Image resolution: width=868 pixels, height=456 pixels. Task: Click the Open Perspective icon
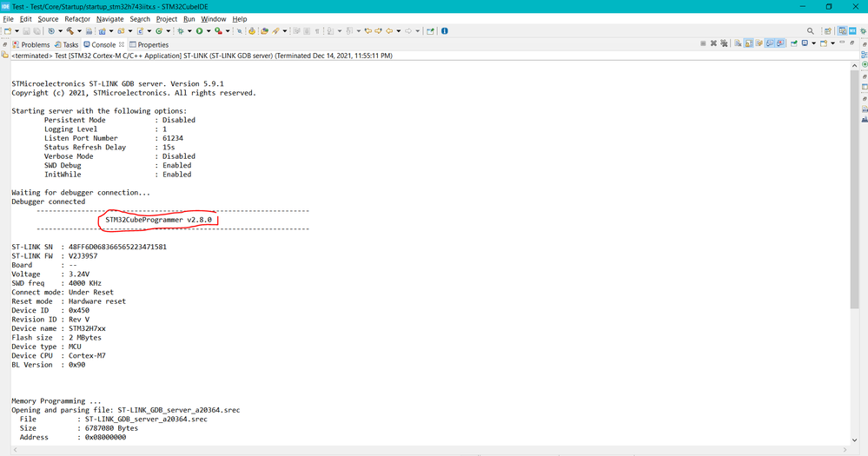click(x=828, y=31)
